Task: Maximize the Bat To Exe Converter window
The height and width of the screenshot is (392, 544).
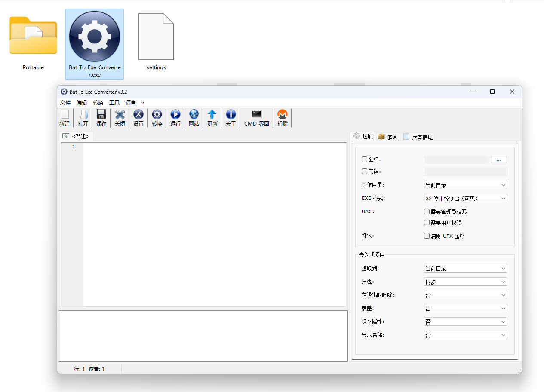Action: tap(492, 92)
